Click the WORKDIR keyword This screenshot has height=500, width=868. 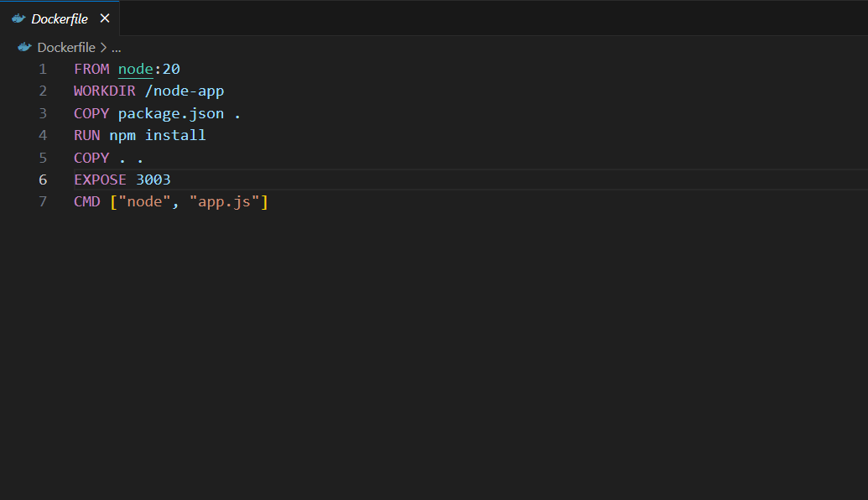[x=105, y=91]
